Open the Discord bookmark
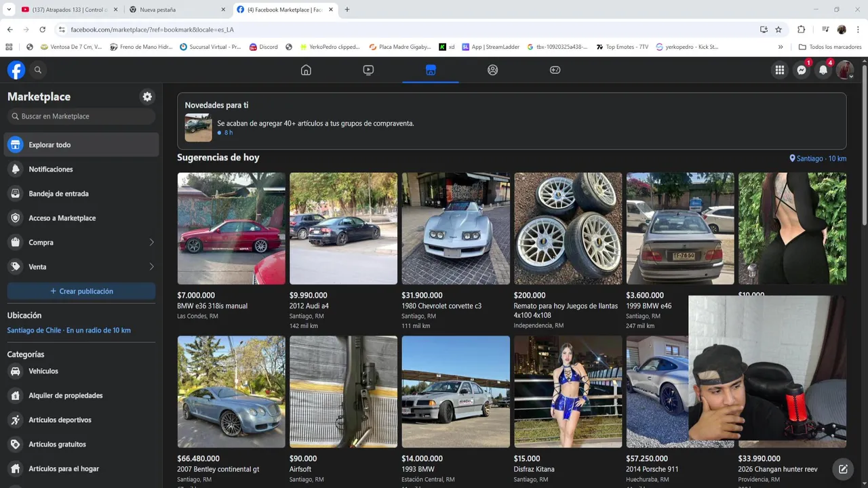Viewport: 868px width, 488px height. point(264,47)
